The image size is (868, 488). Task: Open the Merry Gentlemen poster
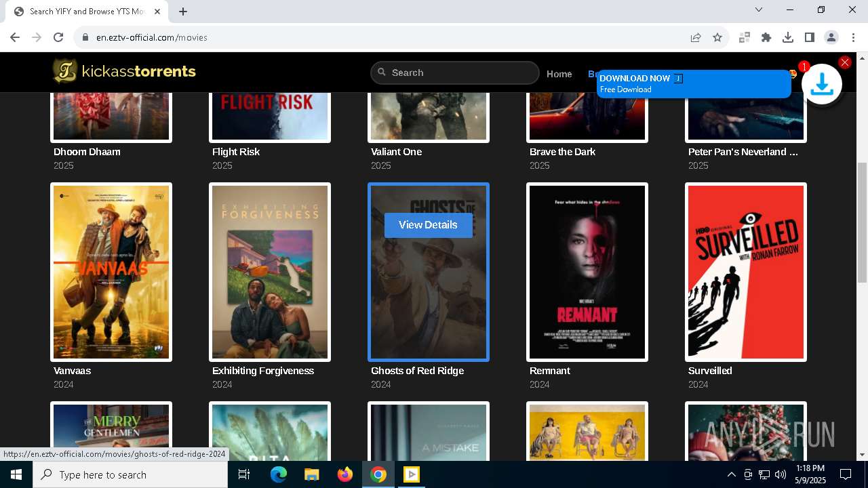pyautogui.click(x=111, y=431)
